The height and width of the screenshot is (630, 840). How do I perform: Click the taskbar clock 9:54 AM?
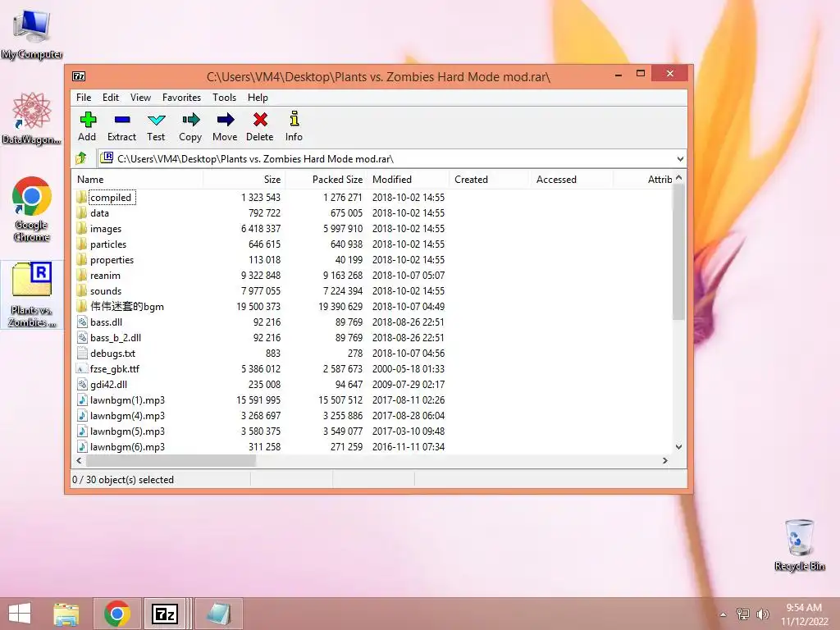pos(804,608)
